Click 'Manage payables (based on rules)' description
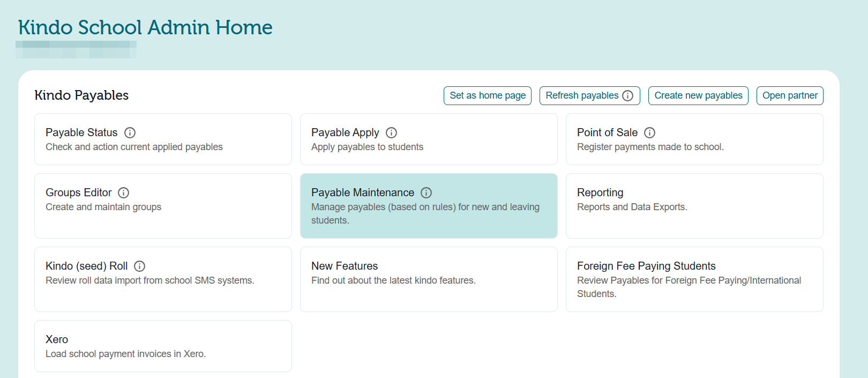The width and height of the screenshot is (868, 378). 425,213
